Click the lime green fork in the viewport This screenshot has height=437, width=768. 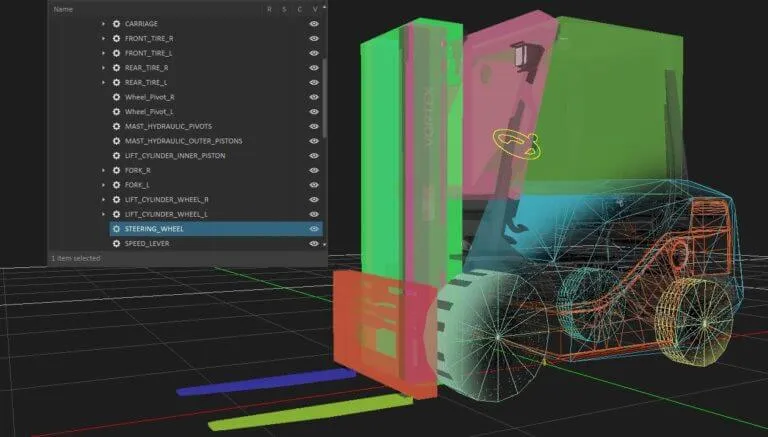[x=310, y=413]
